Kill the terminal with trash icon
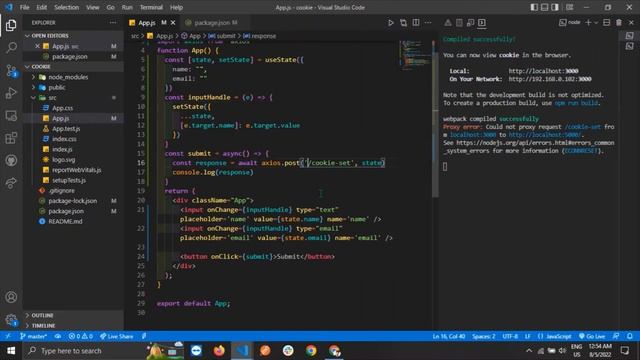Viewport: 640px width, 360px height. click(619, 23)
